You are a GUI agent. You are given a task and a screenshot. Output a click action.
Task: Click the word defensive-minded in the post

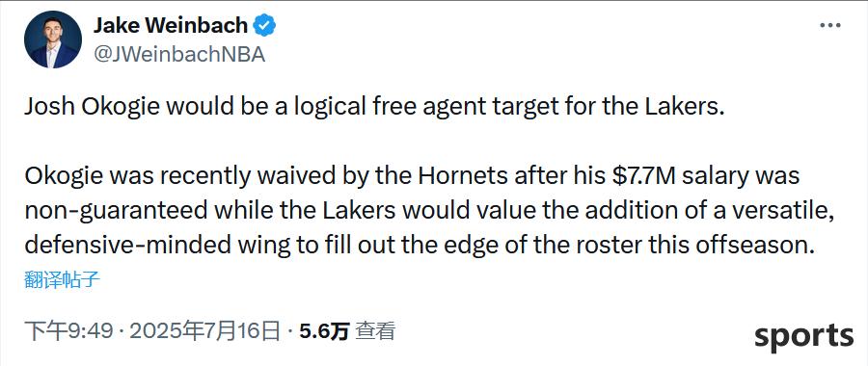point(140,246)
